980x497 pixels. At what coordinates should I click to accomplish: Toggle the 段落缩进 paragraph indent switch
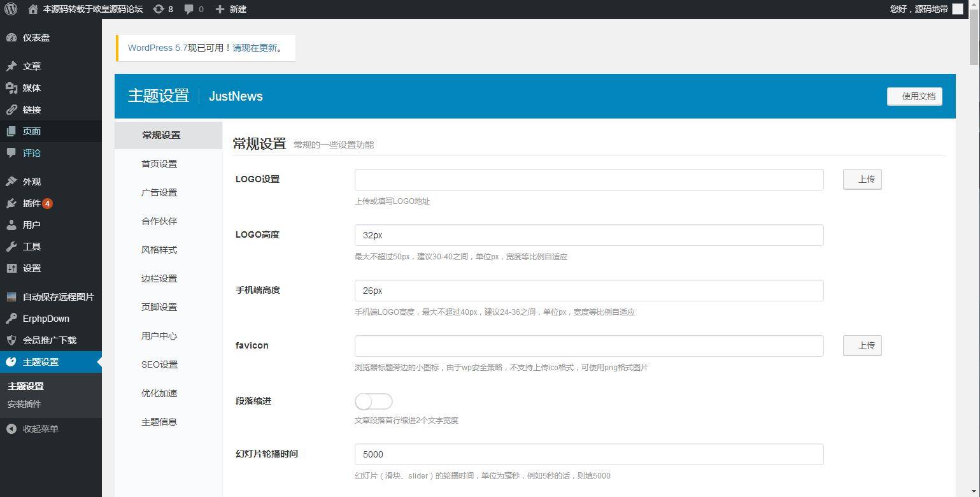click(373, 401)
